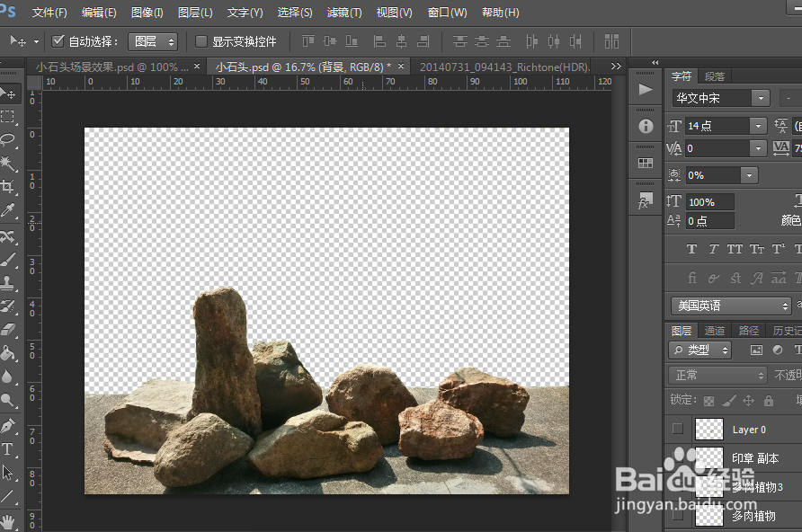Click the Distribute Top Edges icon
The image size is (802, 532).
459,40
